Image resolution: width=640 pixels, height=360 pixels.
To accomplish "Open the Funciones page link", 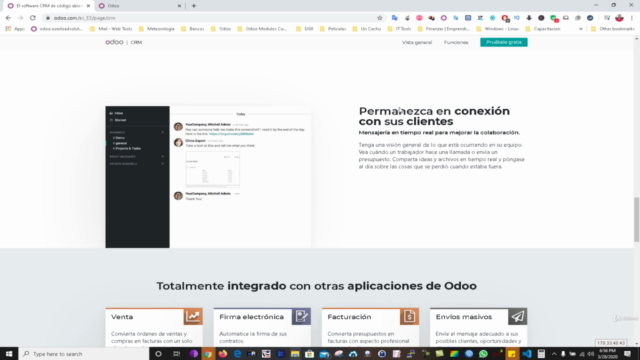I will click(456, 42).
